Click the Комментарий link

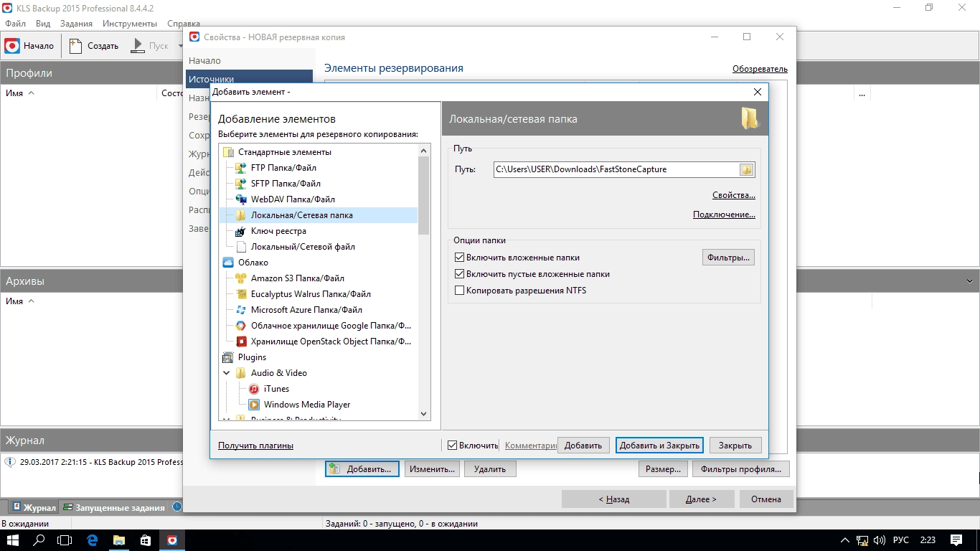click(531, 446)
